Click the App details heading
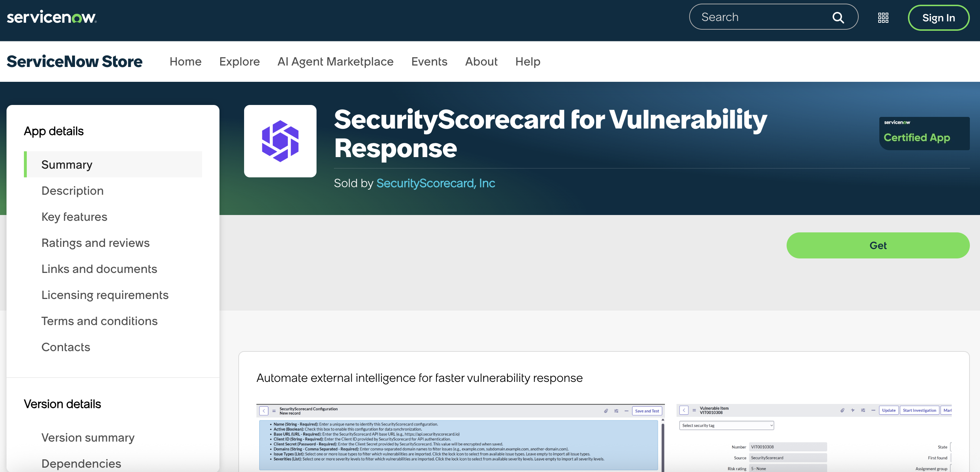 [x=54, y=131]
